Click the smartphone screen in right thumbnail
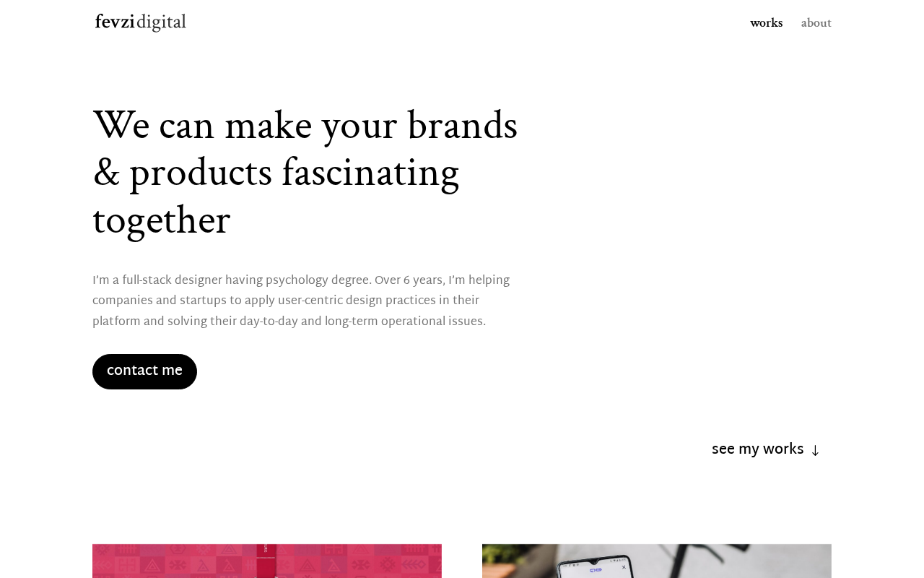This screenshot has width=924, height=578. pyautogui.click(x=596, y=569)
